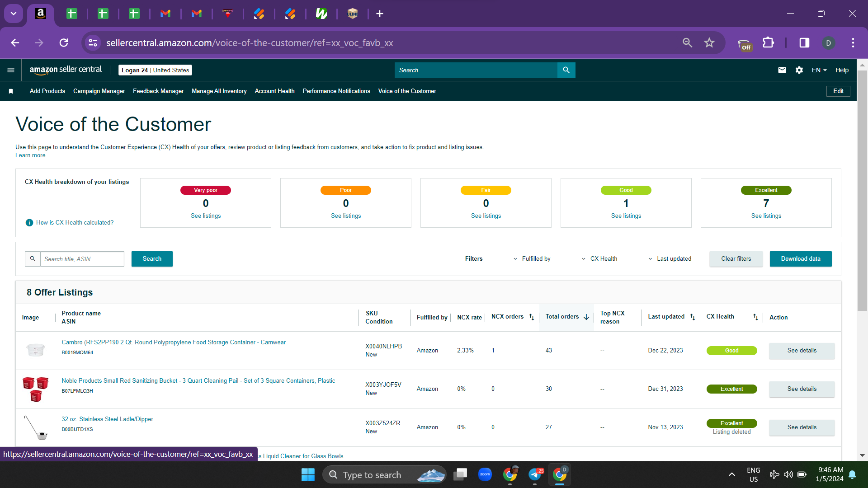Open Telegram from the taskbar
The height and width of the screenshot is (488, 868).
pyautogui.click(x=535, y=474)
